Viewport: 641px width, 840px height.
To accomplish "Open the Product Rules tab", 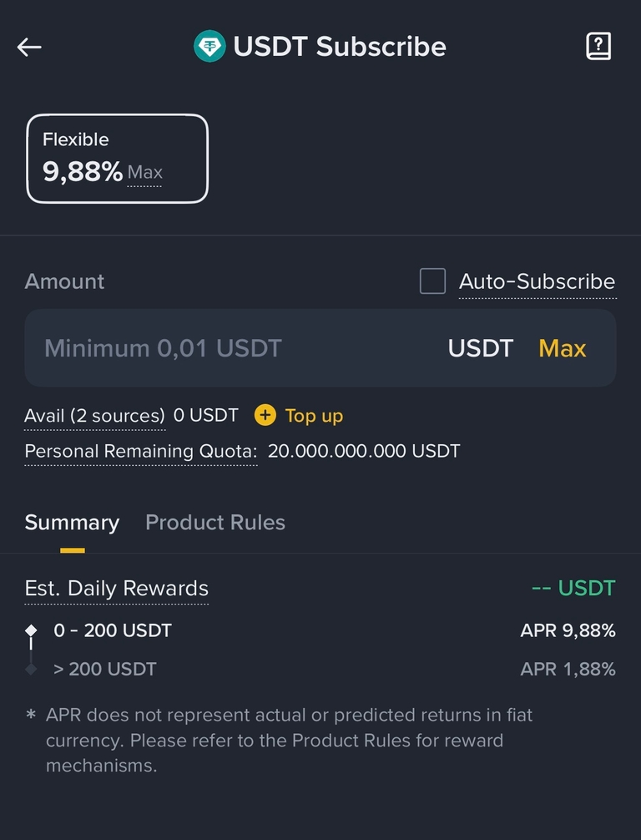I will coord(215,523).
